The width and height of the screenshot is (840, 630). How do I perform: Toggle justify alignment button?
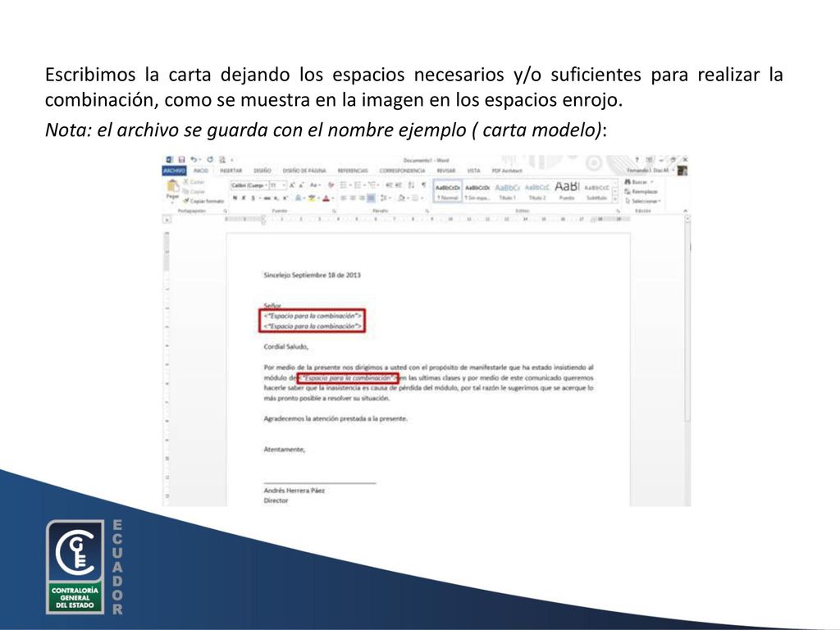click(x=371, y=199)
